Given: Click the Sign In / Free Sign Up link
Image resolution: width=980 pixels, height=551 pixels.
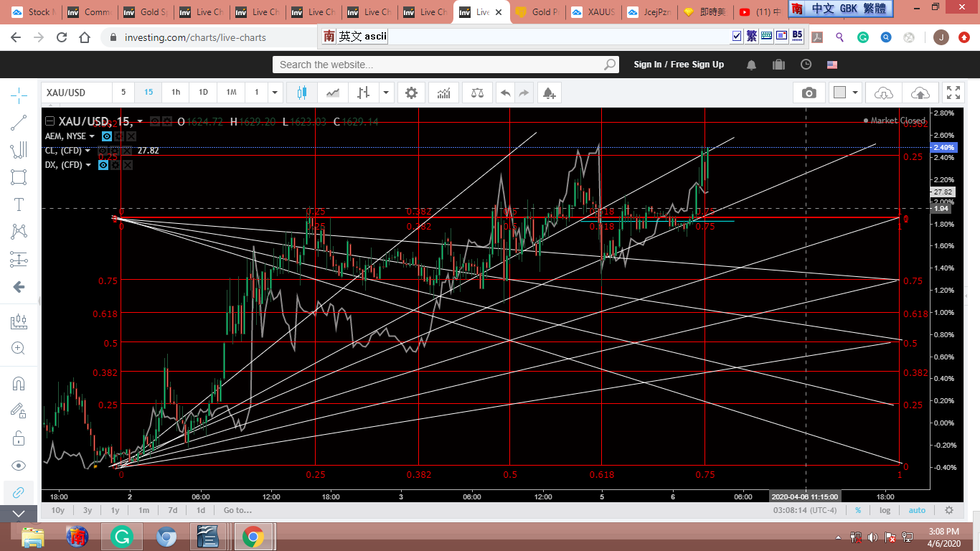Looking at the screenshot, I should (x=679, y=65).
